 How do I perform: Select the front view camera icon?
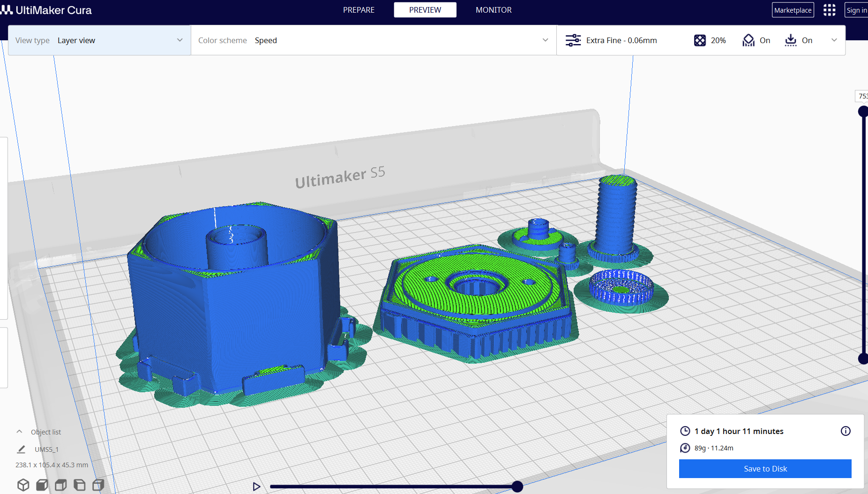42,485
